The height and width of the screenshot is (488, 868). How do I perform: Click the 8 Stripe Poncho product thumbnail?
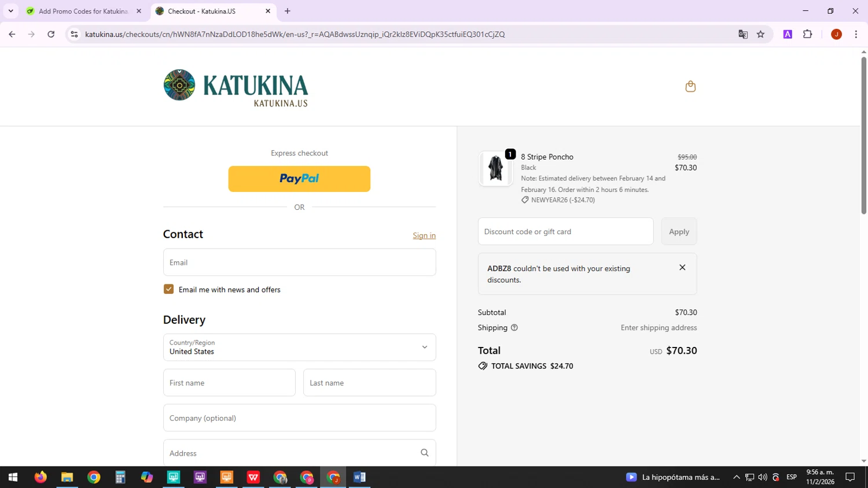495,169
